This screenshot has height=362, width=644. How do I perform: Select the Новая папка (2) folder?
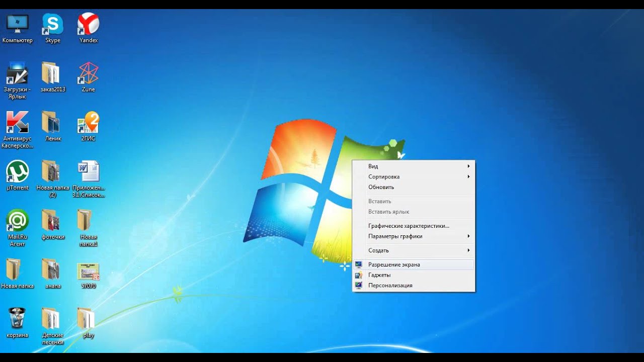click(53, 179)
